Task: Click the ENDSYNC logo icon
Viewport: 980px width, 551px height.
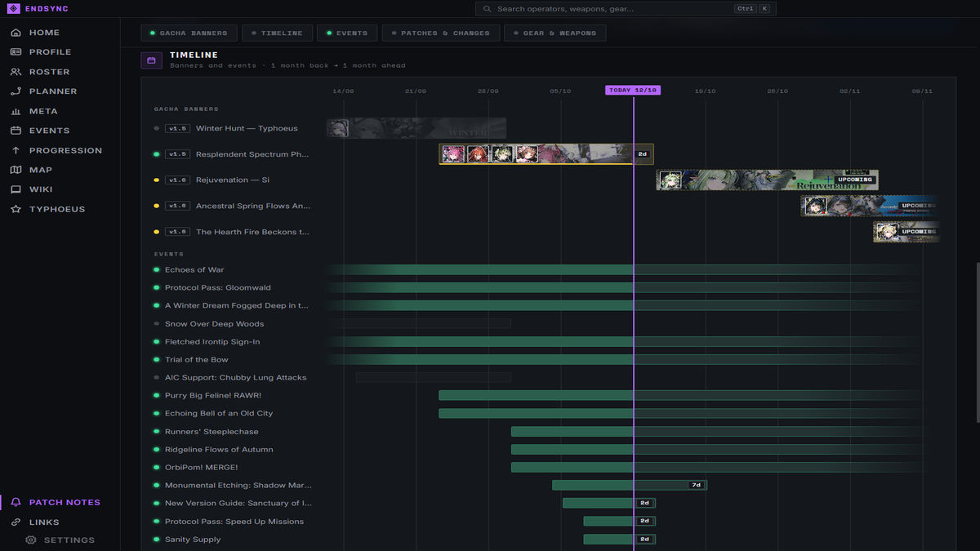Action: click(13, 9)
